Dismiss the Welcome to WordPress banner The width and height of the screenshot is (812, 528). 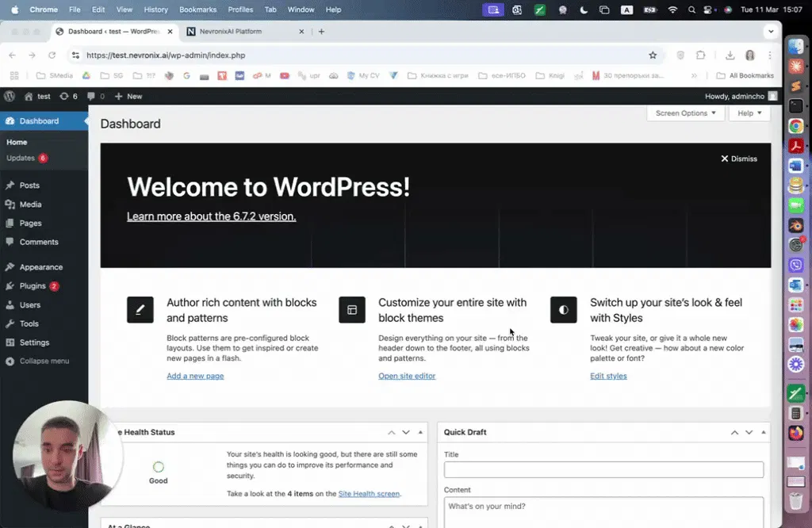pos(739,159)
